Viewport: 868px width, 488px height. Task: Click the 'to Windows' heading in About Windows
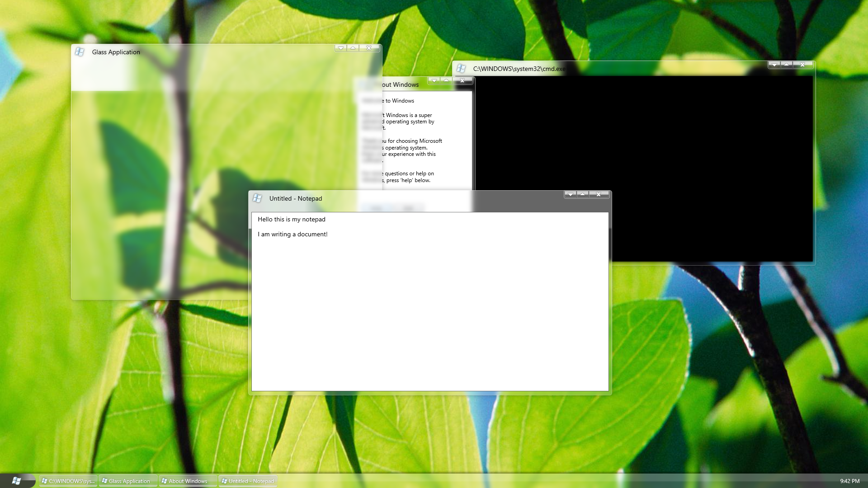(x=400, y=101)
